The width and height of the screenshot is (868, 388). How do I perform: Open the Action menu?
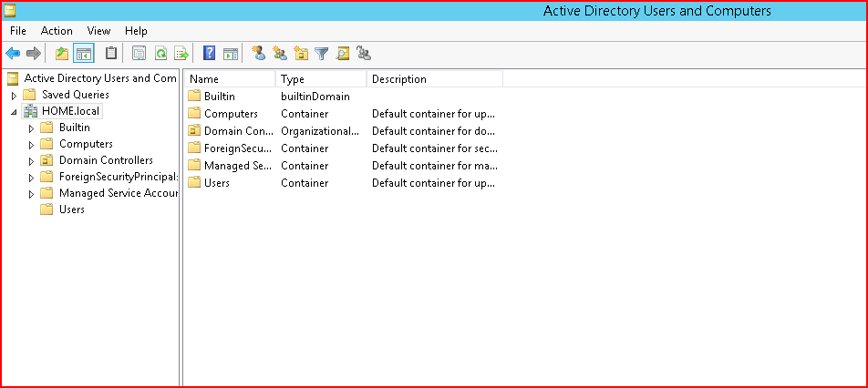57,31
